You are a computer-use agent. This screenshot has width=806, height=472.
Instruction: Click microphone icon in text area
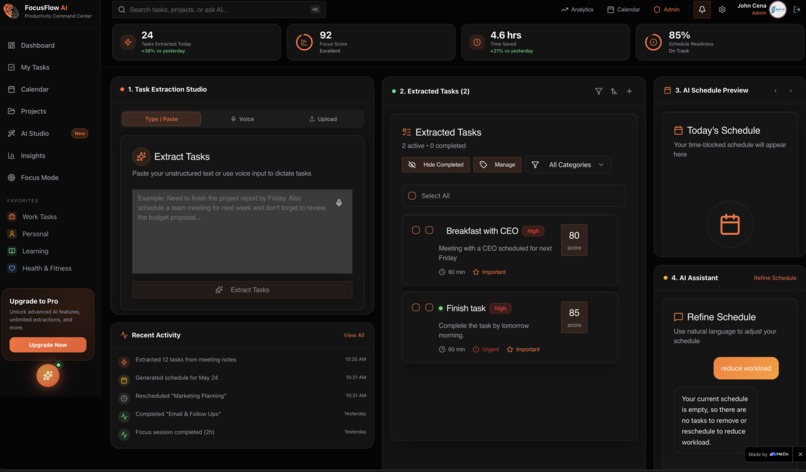(x=339, y=203)
